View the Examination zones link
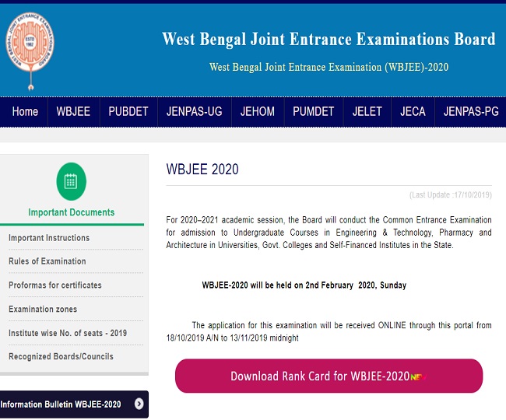 click(43, 309)
